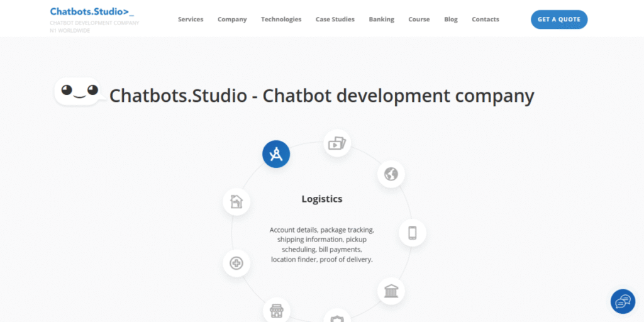Screen dimensions: 644x322
Task: Open the Technologies menu
Action: pos(281,19)
